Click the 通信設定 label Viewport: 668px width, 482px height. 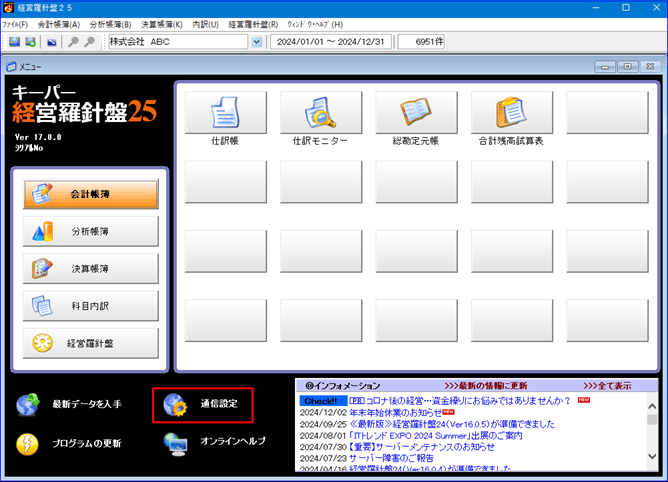(219, 404)
